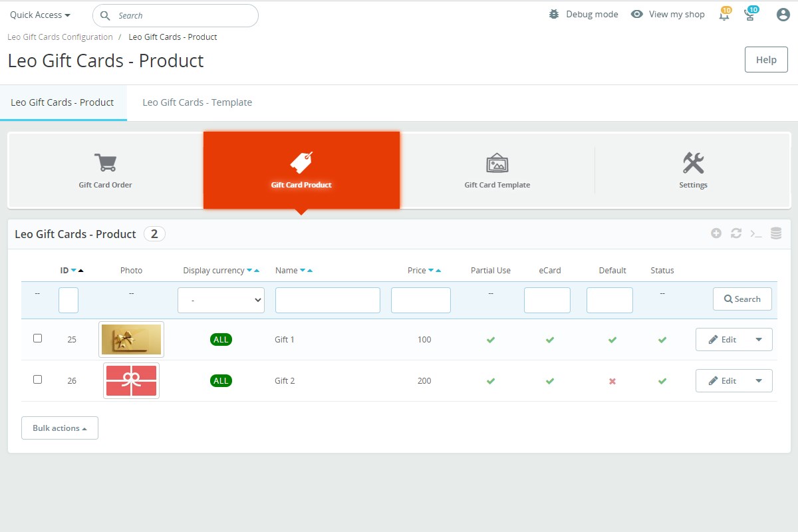This screenshot has height=532, width=798.
Task: Click the price 200 cell
Action: pos(424,380)
